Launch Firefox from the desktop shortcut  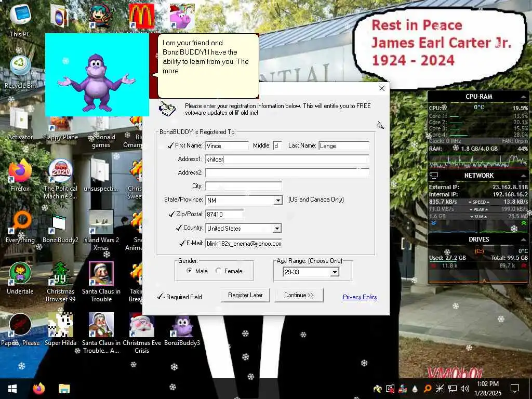pyautogui.click(x=20, y=175)
